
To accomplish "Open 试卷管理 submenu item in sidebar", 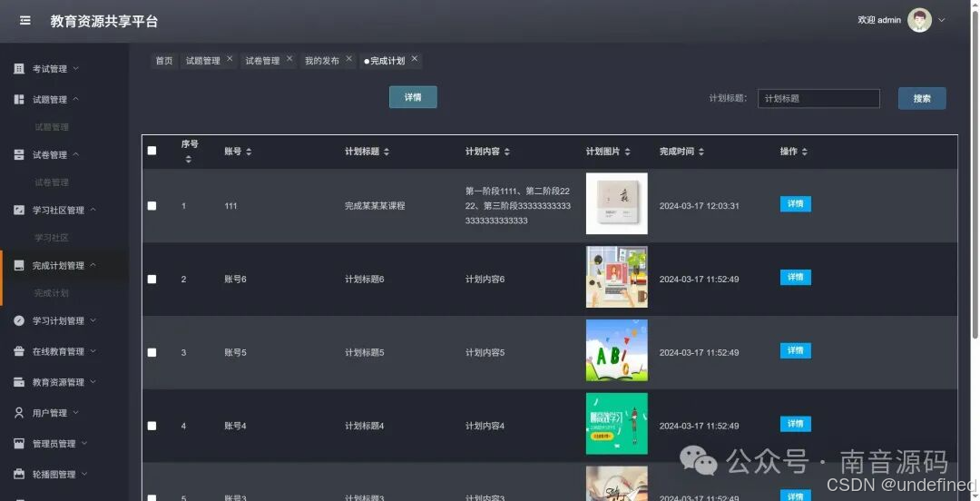I will coord(52,182).
